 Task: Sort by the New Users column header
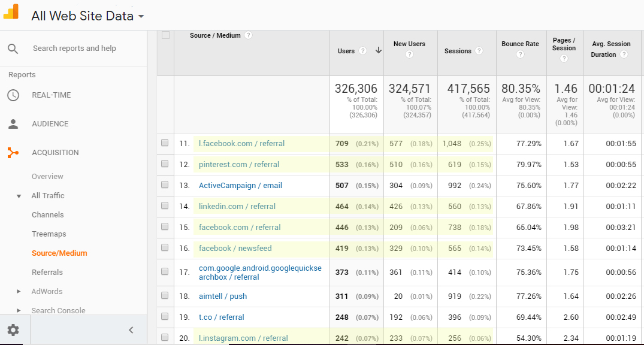(409, 44)
